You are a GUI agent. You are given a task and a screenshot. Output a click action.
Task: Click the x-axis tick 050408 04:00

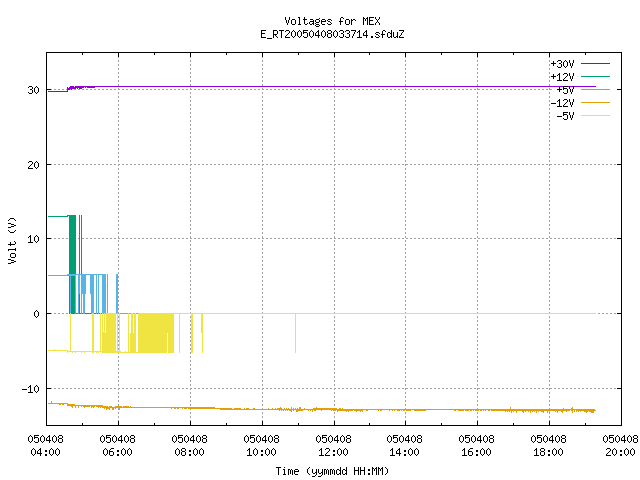pos(46,446)
